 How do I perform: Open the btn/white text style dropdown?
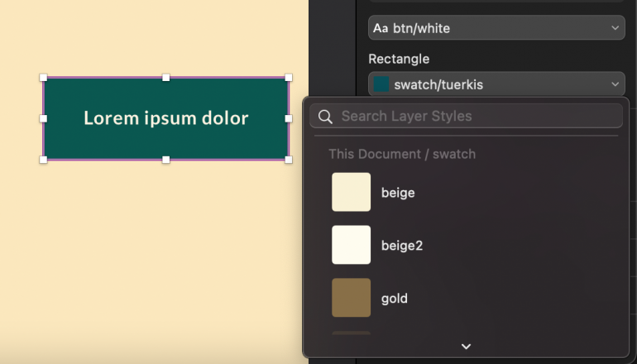pyautogui.click(x=496, y=27)
